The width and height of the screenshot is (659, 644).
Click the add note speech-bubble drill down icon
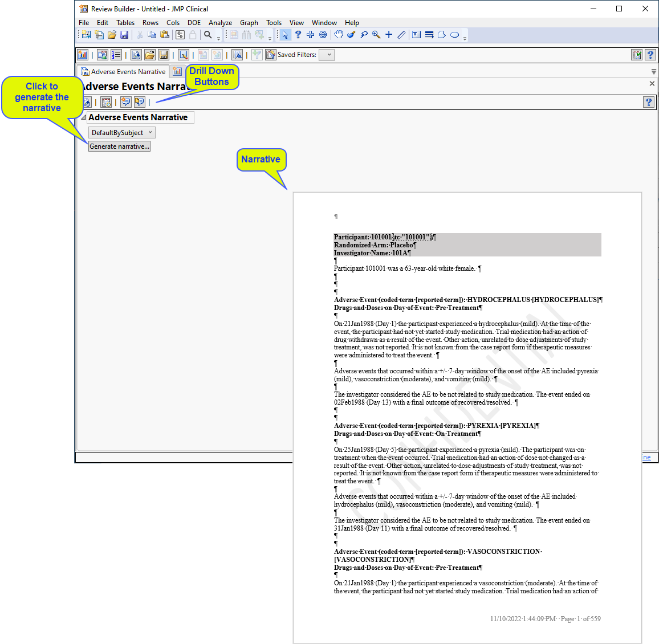[x=125, y=102]
